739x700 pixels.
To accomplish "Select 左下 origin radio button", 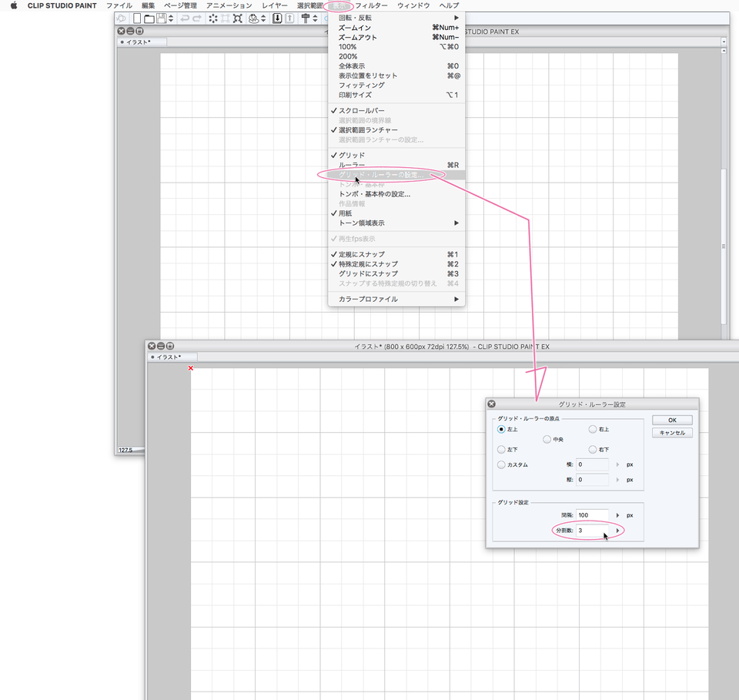I will pyautogui.click(x=501, y=450).
